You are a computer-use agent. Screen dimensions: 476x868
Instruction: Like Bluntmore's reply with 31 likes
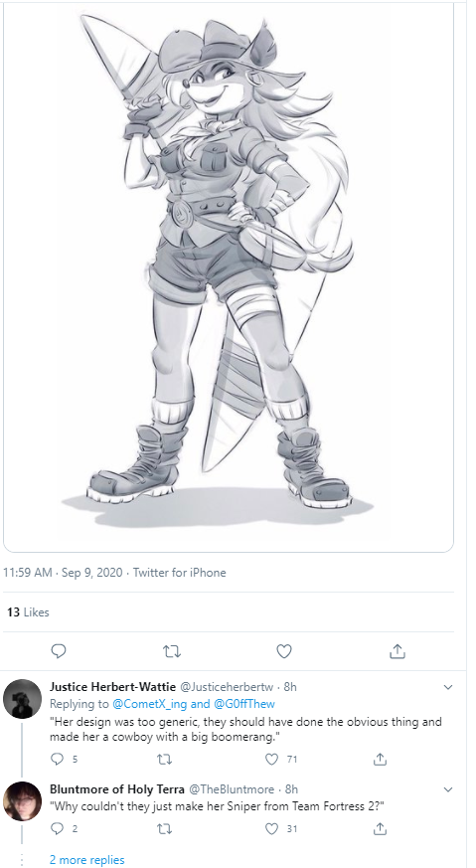tap(271, 828)
